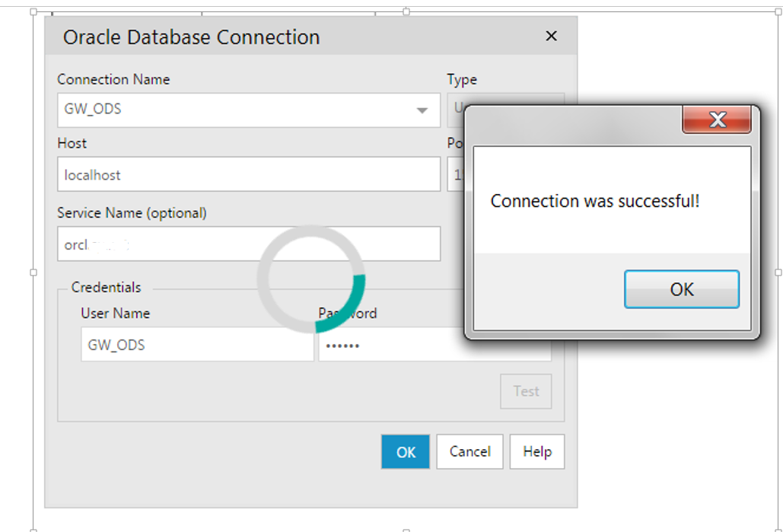783x532 pixels.
Task: Open Help for database connection
Action: (x=537, y=451)
